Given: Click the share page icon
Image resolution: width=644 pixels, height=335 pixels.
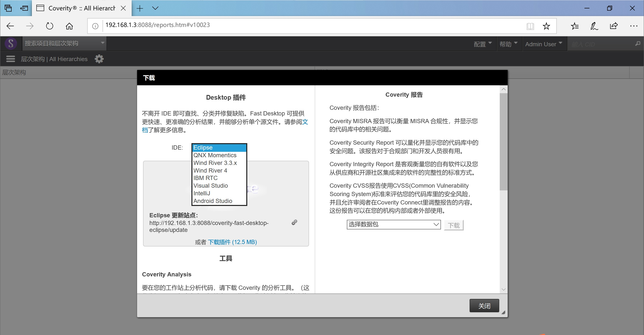Looking at the screenshot, I should 614,26.
